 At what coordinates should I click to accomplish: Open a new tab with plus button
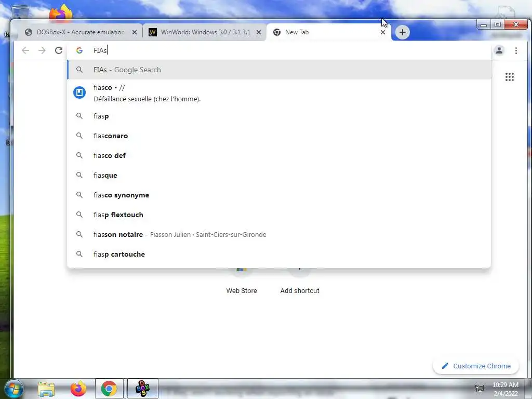tap(403, 32)
